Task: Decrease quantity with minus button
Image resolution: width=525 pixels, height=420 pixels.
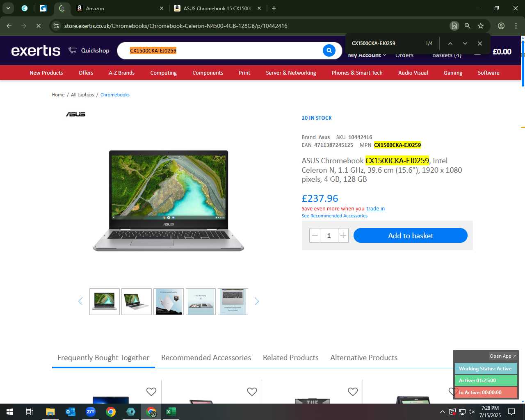Action: coord(315,235)
